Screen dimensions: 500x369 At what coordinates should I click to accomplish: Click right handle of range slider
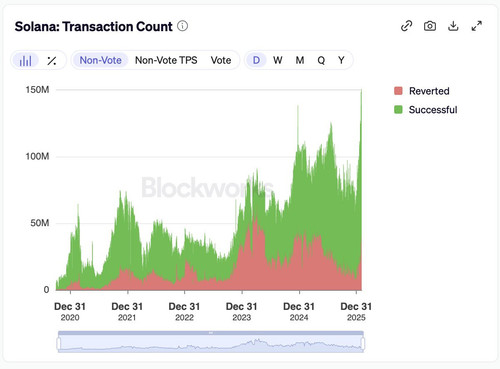coord(363,343)
